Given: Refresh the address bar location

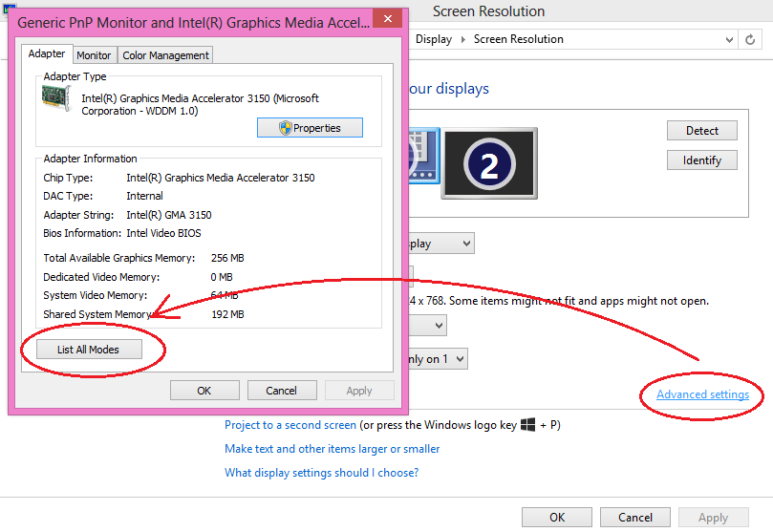Looking at the screenshot, I should 752,39.
